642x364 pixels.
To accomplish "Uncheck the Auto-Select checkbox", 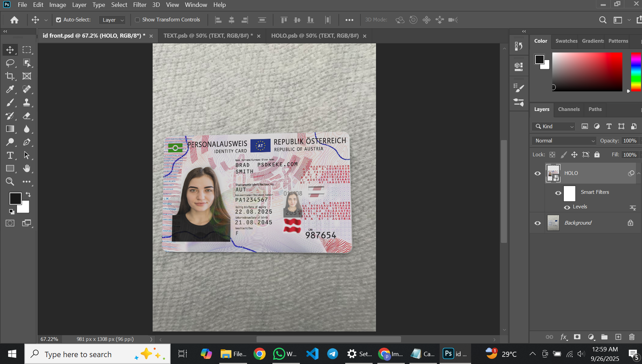I will point(59,20).
